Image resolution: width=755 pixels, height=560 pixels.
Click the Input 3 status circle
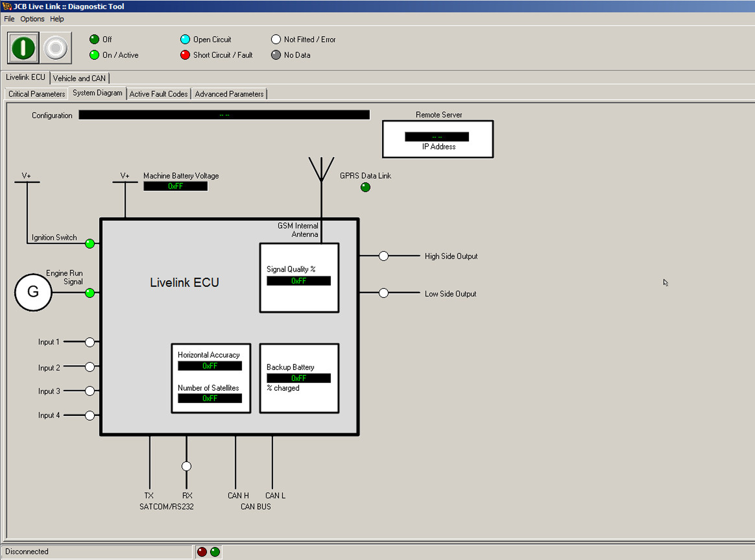pyautogui.click(x=90, y=391)
